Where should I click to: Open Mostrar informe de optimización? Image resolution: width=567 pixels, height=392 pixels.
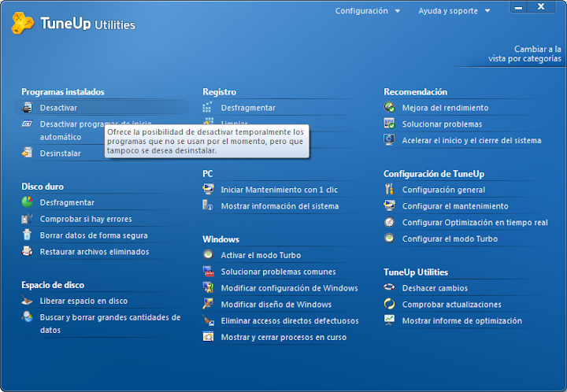(x=462, y=321)
